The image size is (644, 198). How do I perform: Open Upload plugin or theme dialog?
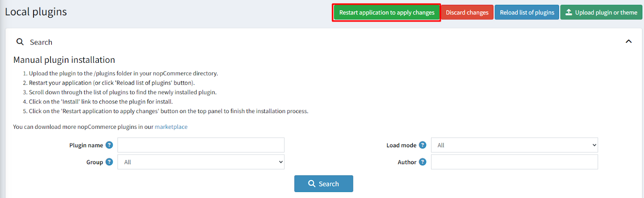tap(601, 12)
